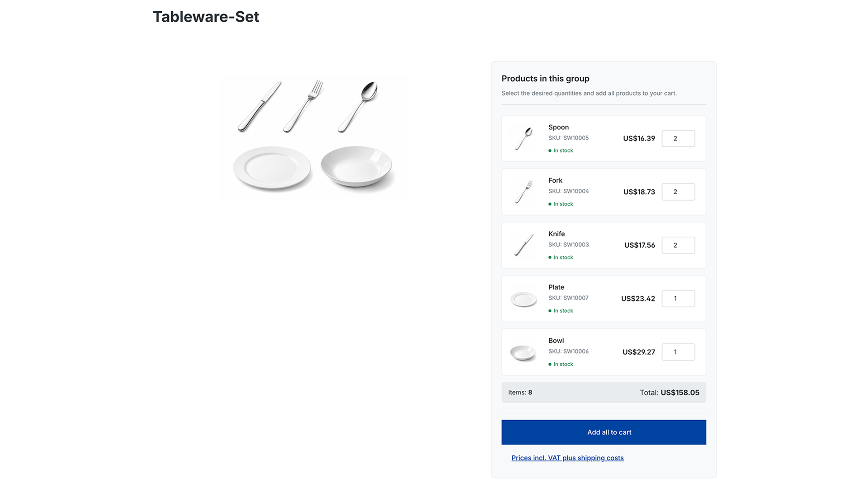Screen dimensions: 868x488
Task: Click the Bowl product name
Action: [556, 340]
